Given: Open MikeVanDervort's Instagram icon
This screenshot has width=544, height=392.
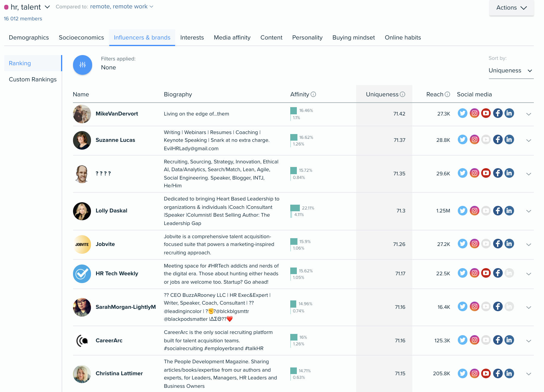Looking at the screenshot, I should (474, 113).
